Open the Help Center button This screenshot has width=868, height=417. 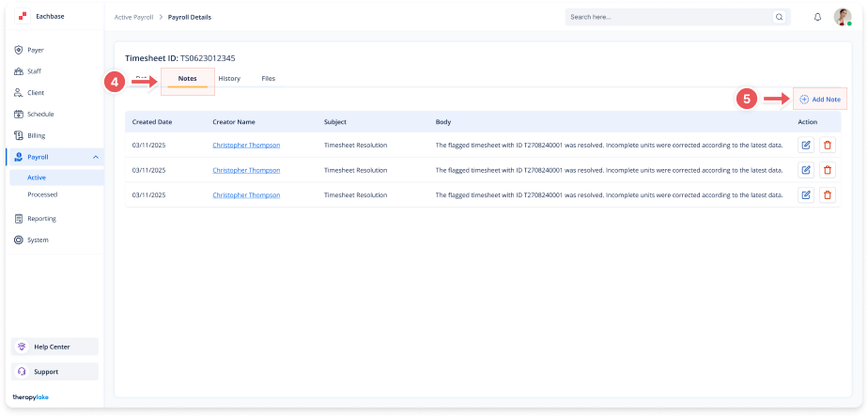tap(54, 347)
